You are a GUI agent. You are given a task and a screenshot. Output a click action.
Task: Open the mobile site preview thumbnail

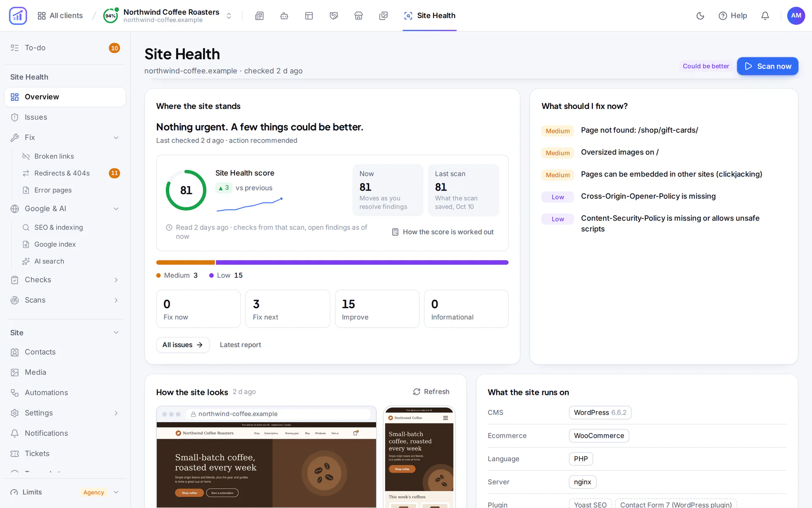(x=419, y=457)
